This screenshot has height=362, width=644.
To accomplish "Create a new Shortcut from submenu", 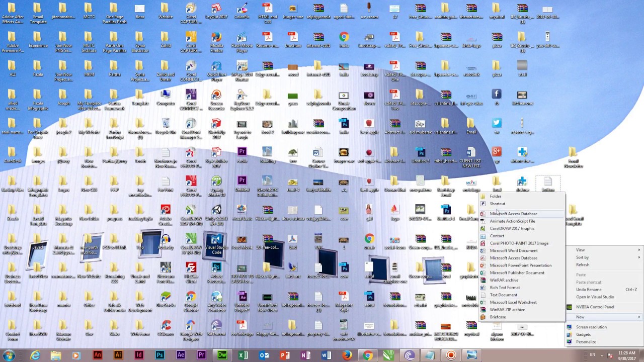I will pyautogui.click(x=521, y=204).
